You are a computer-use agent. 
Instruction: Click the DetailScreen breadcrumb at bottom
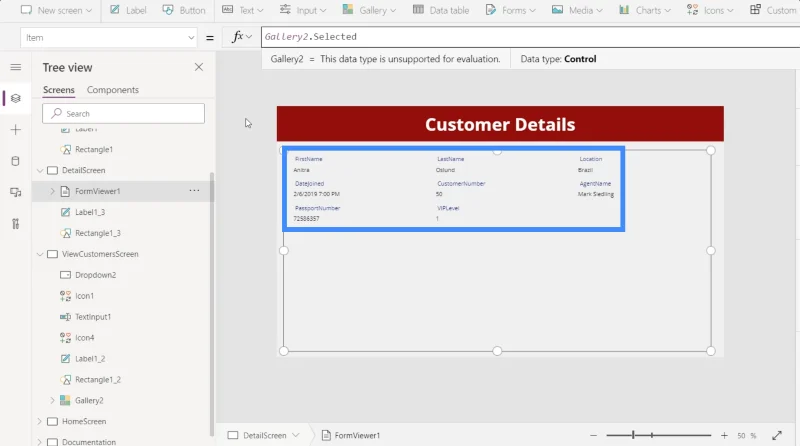(x=264, y=435)
